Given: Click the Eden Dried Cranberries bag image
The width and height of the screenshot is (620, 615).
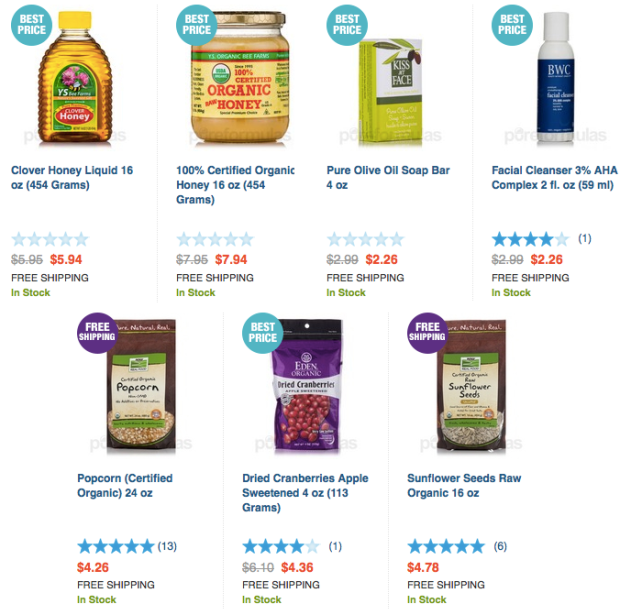Looking at the screenshot, I should pyautogui.click(x=305, y=384).
